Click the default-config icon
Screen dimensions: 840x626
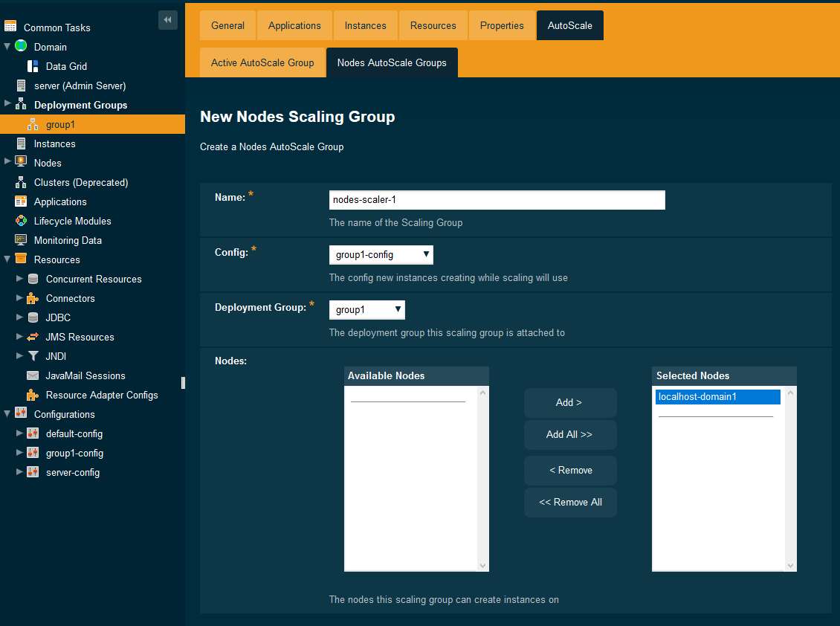click(x=33, y=433)
